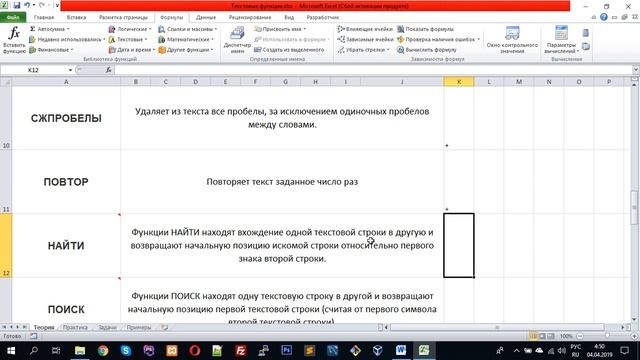
Task: Expand the formula bar
Action: pos(636,70)
